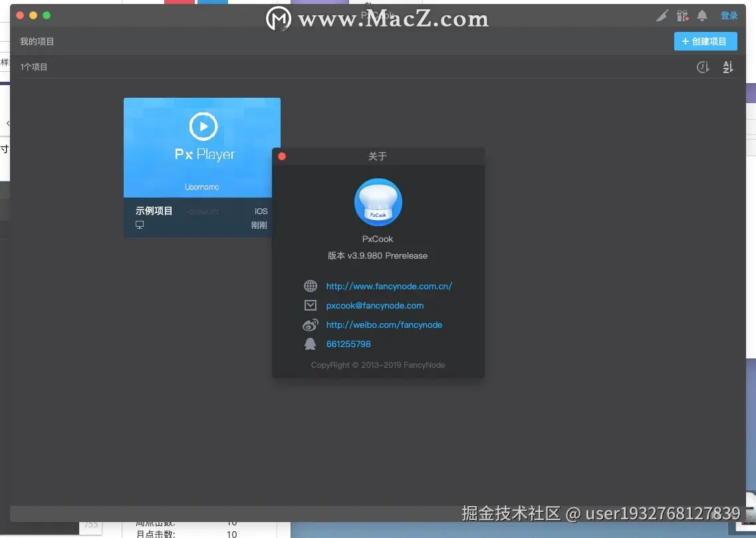The width and height of the screenshot is (756, 538).
Task: Click the version v3.9.980 Prerelease text
Action: pos(378,255)
